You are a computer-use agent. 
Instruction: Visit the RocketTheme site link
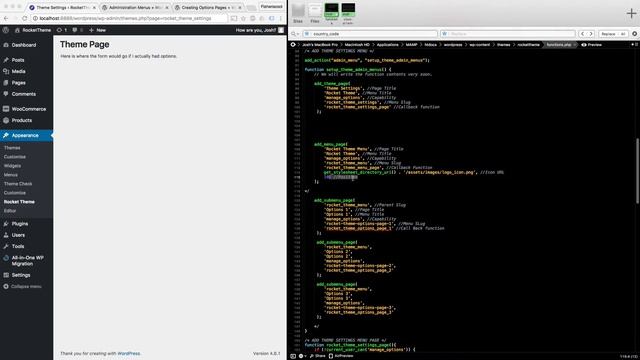(33, 30)
